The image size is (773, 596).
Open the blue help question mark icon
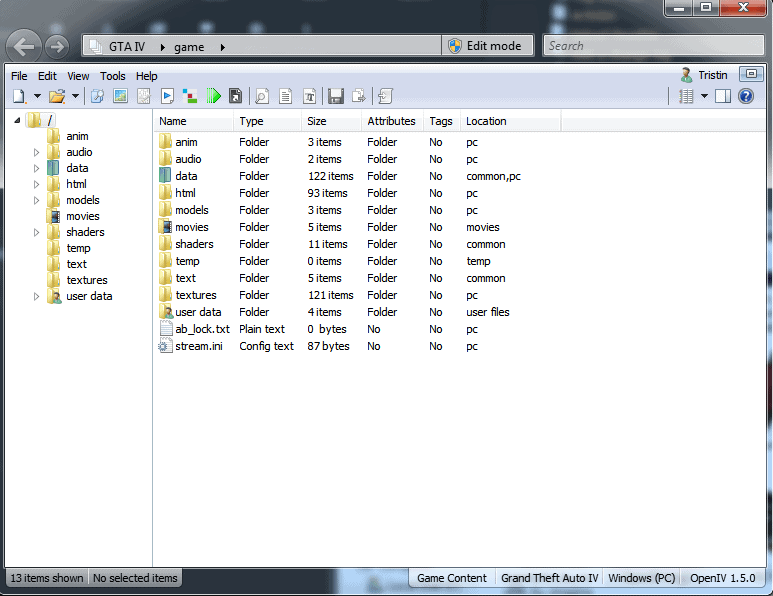[746, 96]
